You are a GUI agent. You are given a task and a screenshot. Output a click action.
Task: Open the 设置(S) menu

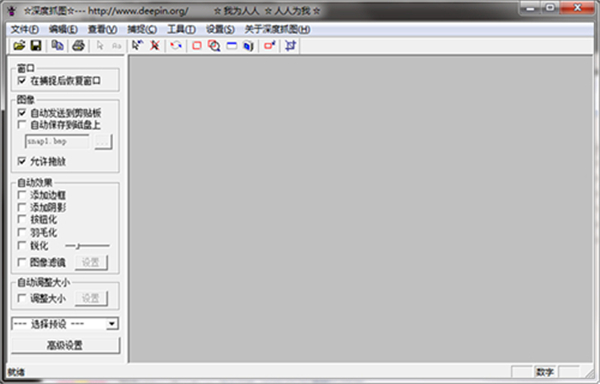(x=220, y=29)
